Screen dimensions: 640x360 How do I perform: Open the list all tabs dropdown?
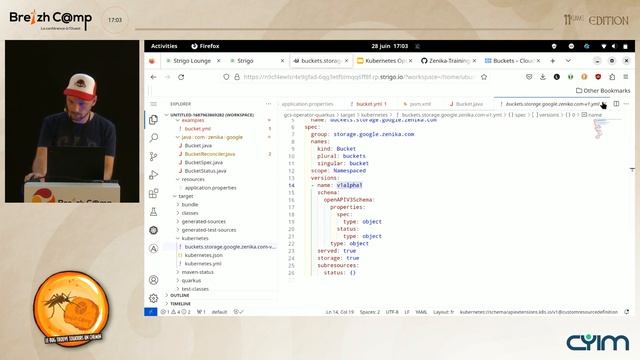tap(568, 61)
